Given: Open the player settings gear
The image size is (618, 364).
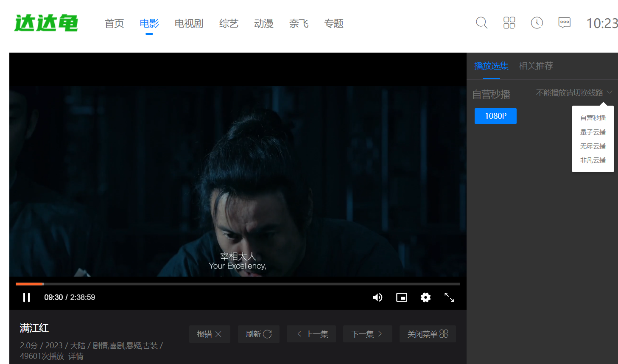Looking at the screenshot, I should click(x=425, y=297).
